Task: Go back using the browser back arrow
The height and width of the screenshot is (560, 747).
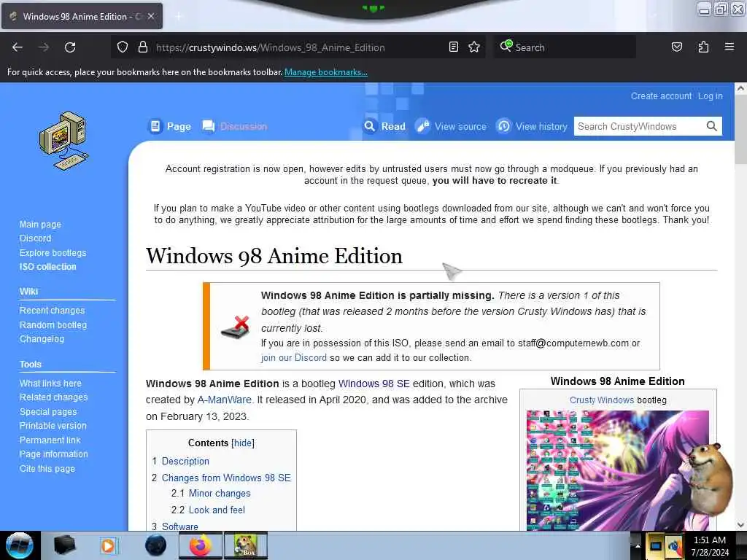Action: (x=18, y=47)
